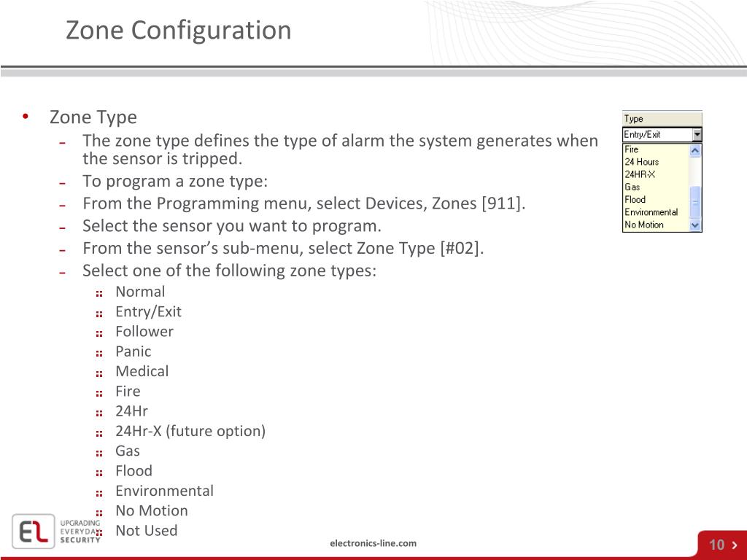This screenshot has height=560, width=747.
Task: Click the 24Hr zone type bullet
Action: 131,411
